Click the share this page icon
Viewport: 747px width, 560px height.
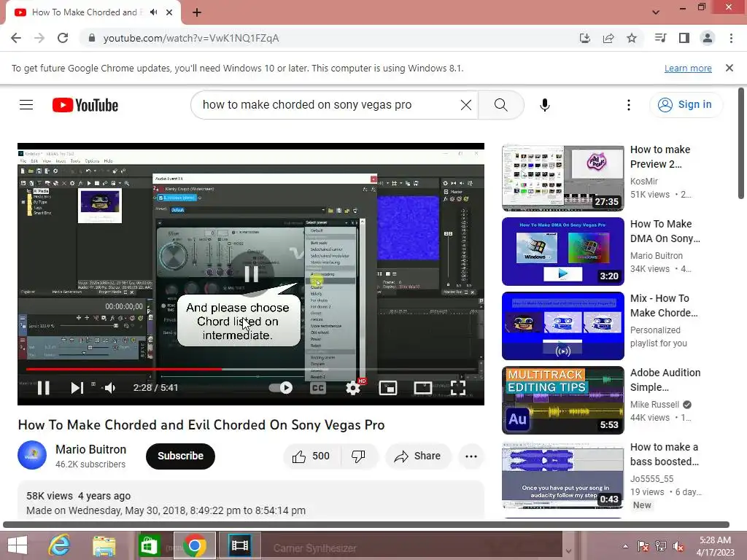608,38
